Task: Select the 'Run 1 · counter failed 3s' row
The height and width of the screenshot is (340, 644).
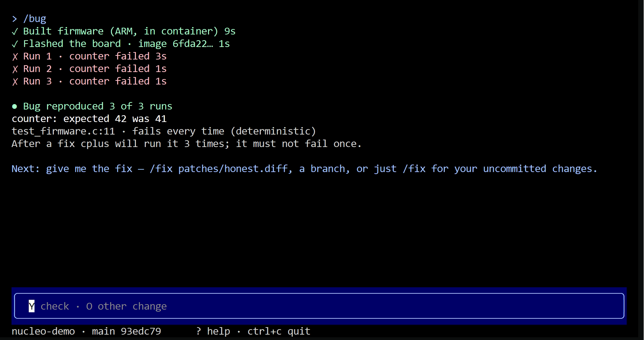Action: click(89, 56)
